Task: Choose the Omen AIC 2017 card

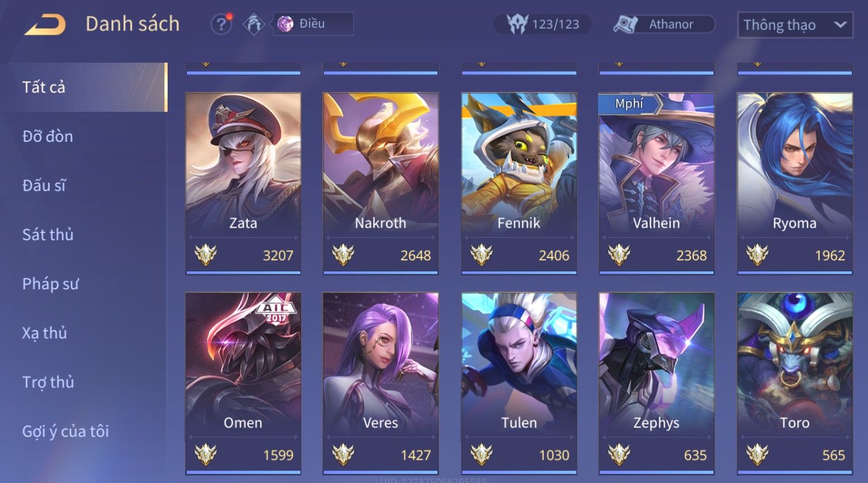Action: point(243,383)
